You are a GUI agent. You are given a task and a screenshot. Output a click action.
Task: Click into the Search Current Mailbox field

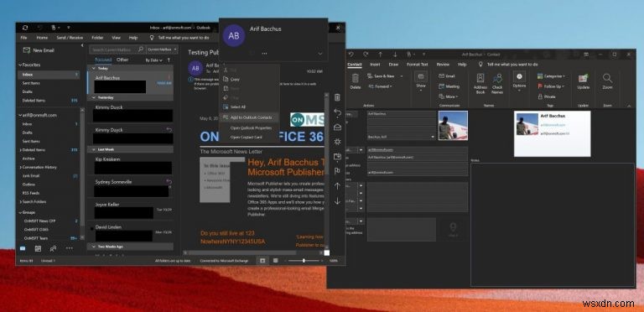[114, 49]
